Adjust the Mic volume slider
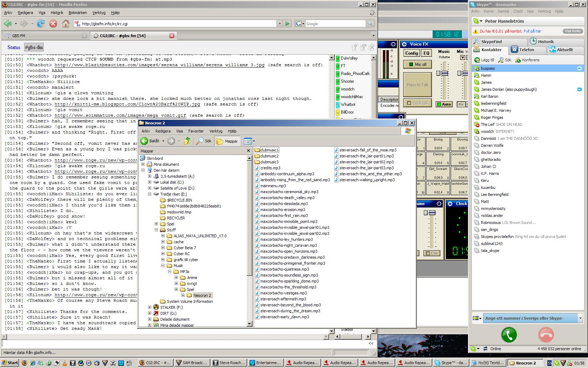 coord(465,73)
